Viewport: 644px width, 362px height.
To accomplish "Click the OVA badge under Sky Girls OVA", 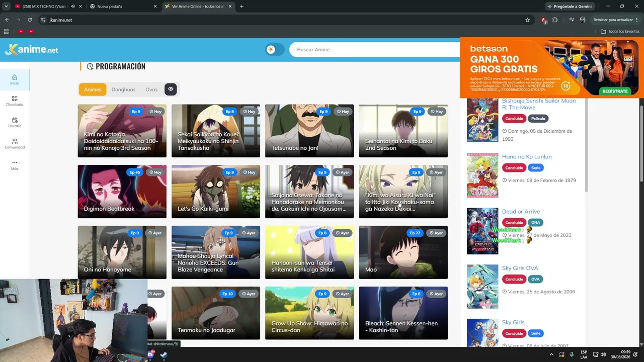I will pos(535,279).
